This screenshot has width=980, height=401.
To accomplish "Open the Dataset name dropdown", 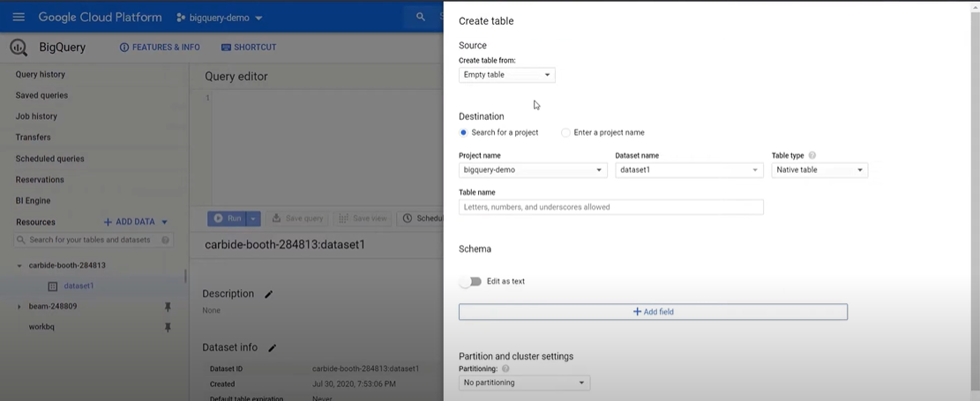I will (690, 170).
